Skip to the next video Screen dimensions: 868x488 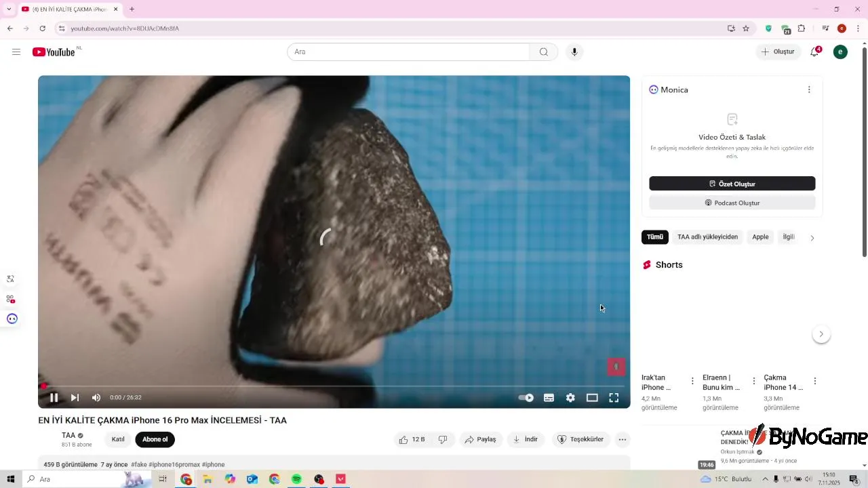[75, 398]
